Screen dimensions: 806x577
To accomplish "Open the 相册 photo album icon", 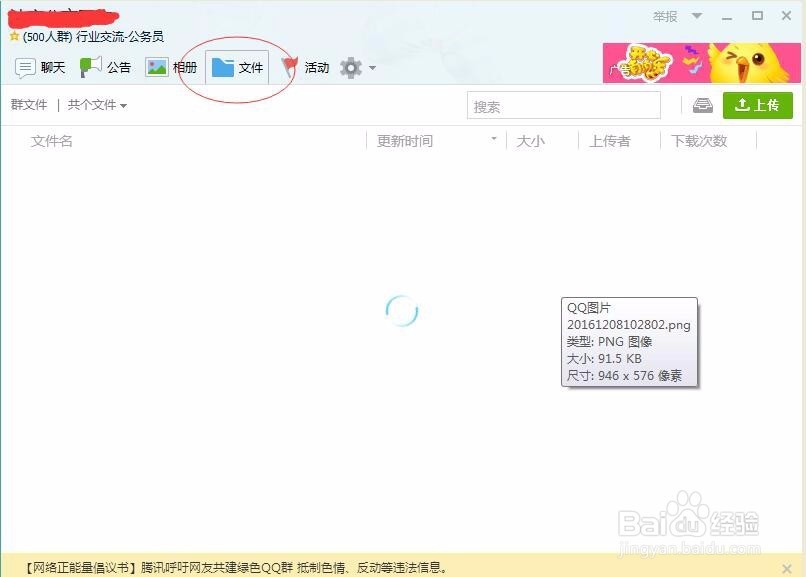I will (157, 67).
